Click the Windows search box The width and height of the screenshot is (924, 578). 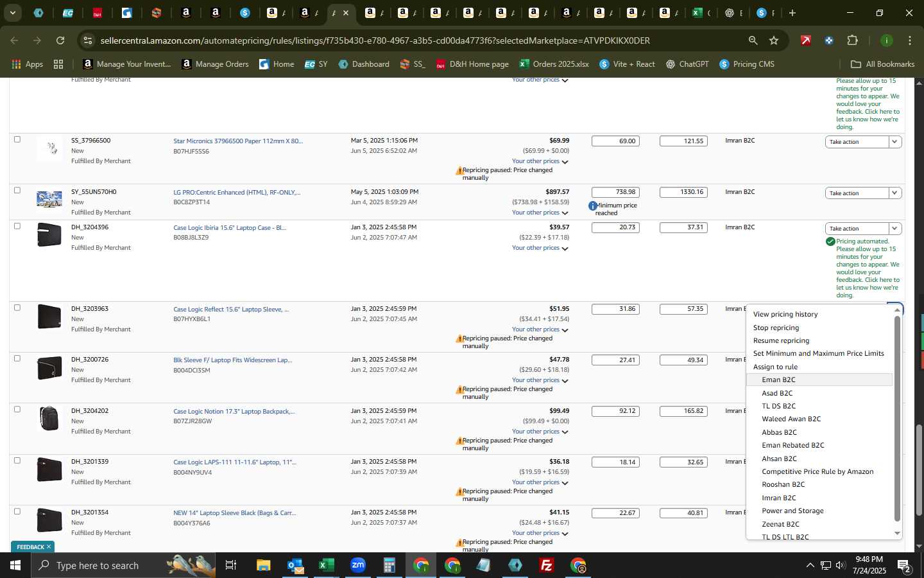click(123, 565)
